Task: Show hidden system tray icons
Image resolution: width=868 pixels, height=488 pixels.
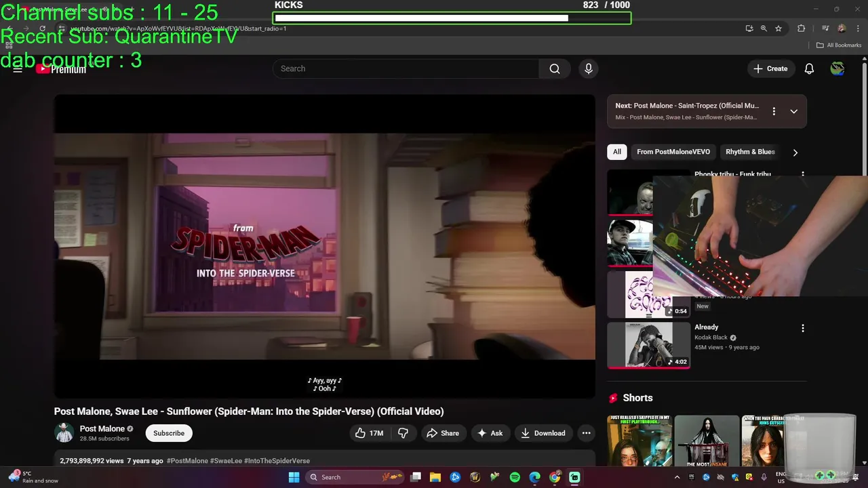Action: point(677,477)
